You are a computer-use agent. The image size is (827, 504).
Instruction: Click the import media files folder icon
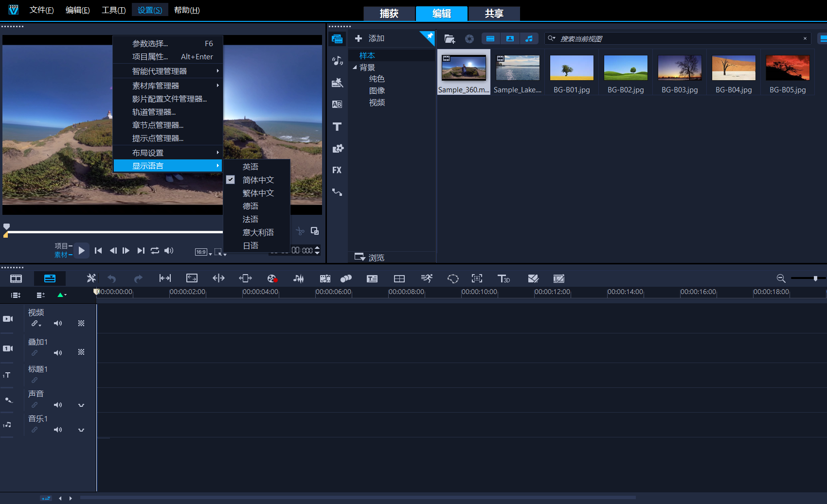point(449,39)
